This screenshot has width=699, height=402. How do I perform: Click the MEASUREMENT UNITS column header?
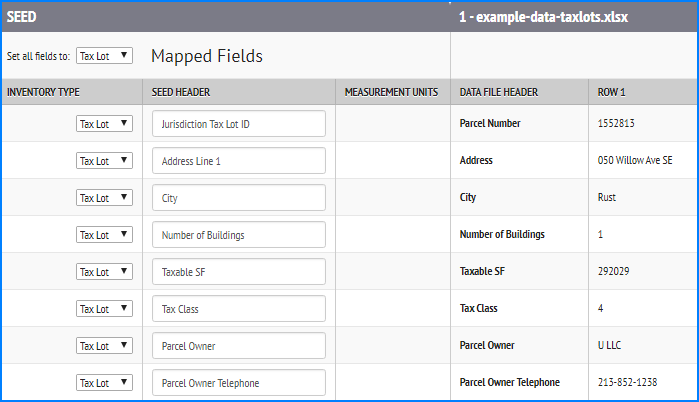[x=391, y=92]
